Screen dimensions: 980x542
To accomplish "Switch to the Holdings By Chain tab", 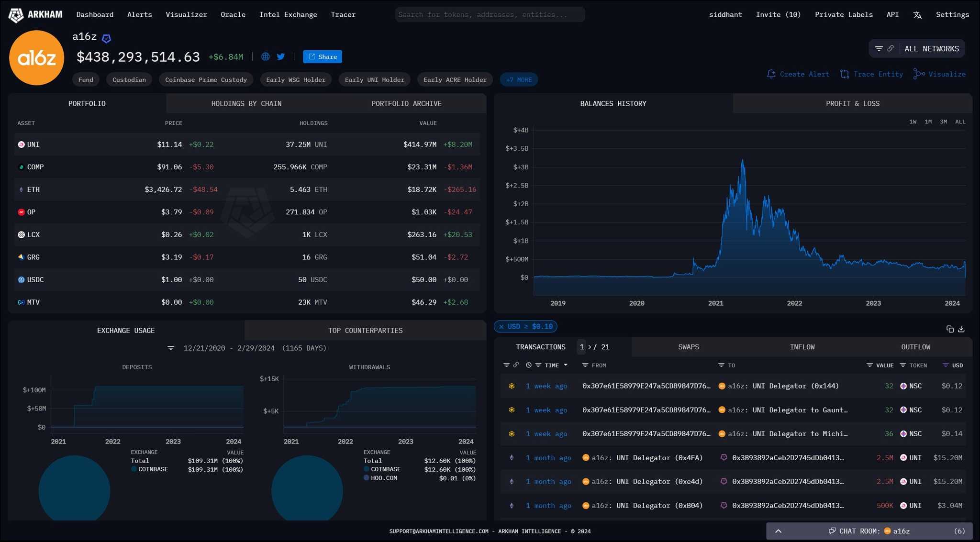I will coord(246,103).
